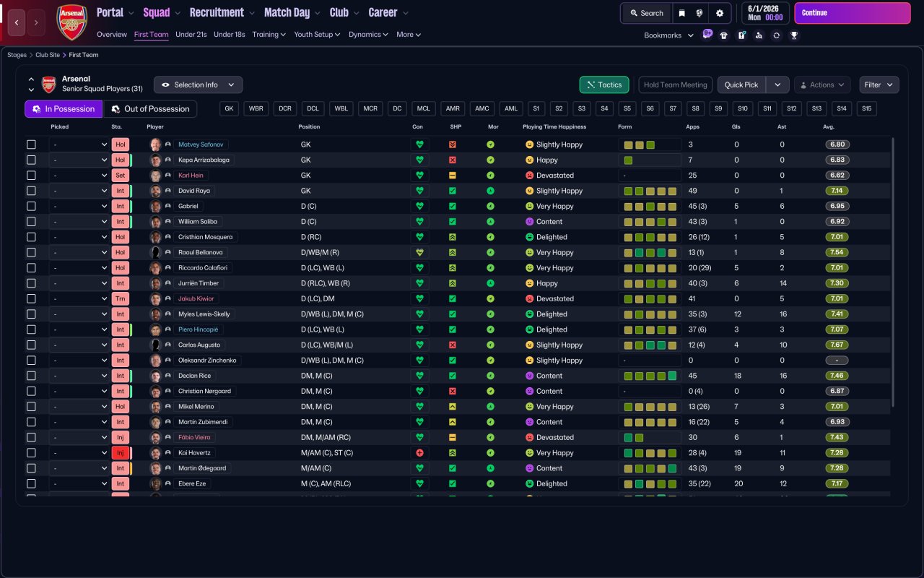This screenshot has width=924, height=578.
Task: Click the circular arrows icon in bookmarks bar
Action: tap(776, 35)
